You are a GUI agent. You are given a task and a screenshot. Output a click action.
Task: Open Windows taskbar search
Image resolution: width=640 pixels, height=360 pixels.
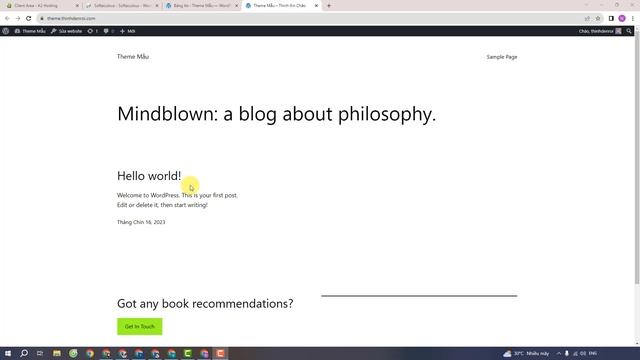(x=24, y=353)
